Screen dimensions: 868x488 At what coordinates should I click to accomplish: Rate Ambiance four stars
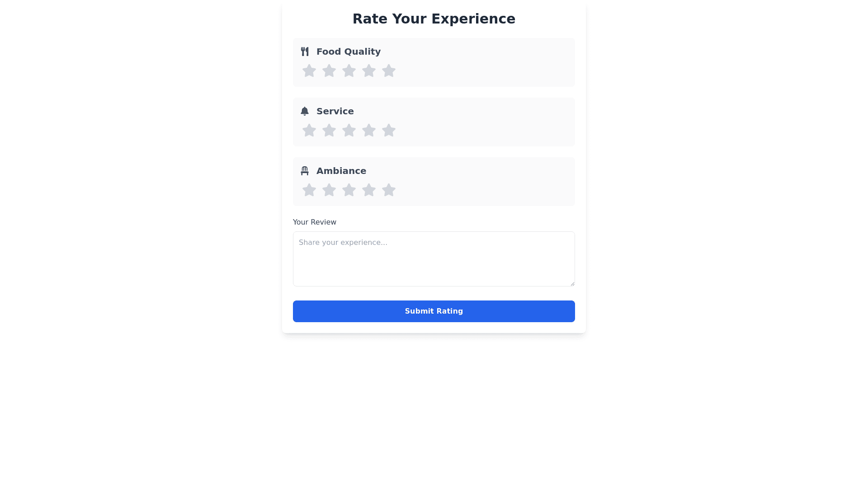click(369, 190)
